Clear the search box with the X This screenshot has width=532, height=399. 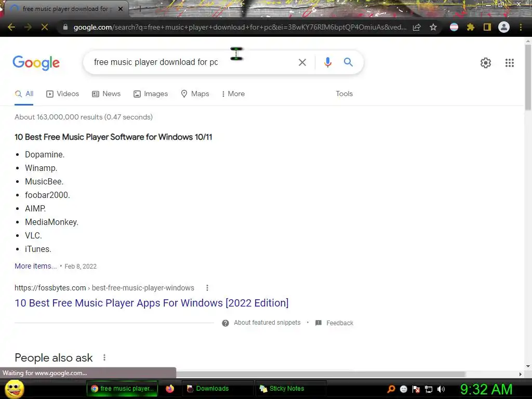pos(302,62)
